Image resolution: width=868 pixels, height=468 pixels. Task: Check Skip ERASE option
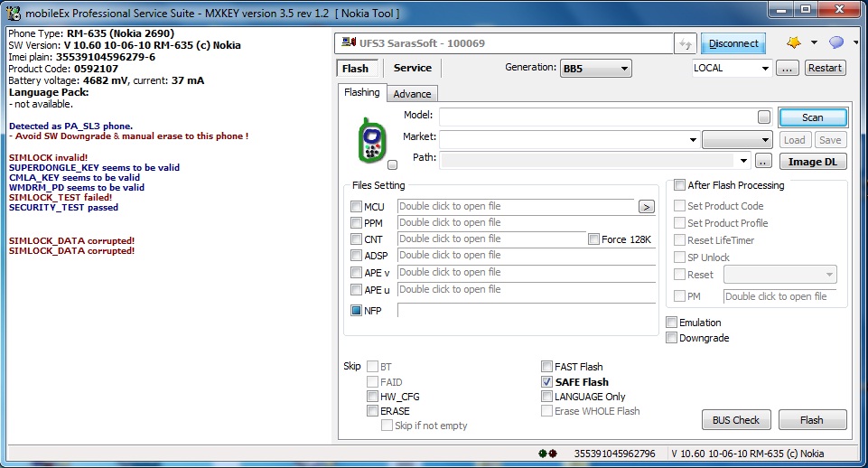click(x=372, y=411)
